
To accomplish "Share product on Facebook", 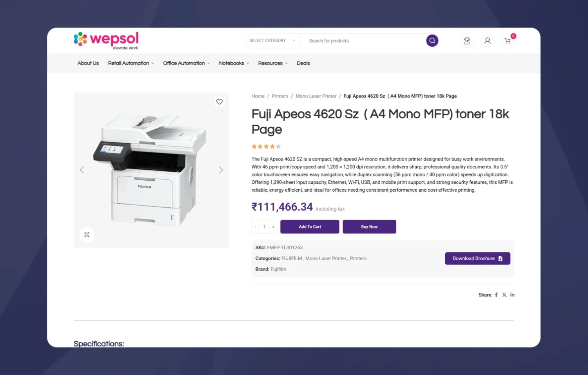I will (496, 295).
